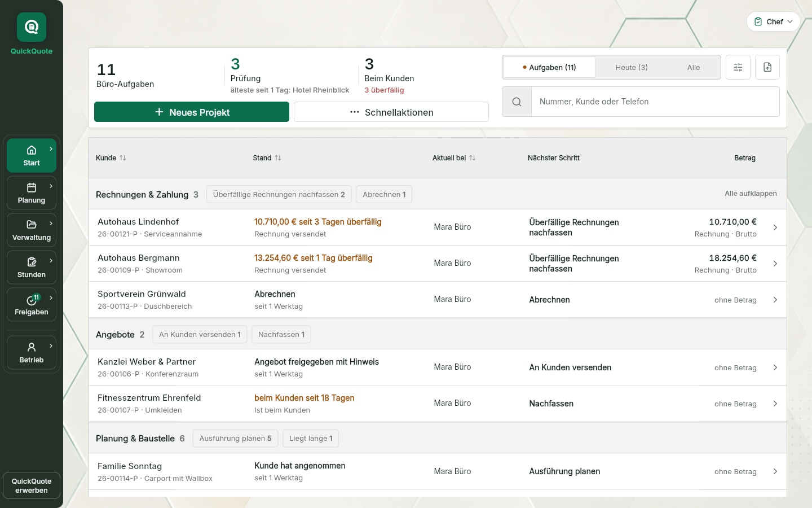This screenshot has height=508, width=812.
Task: Open the Start section in sidebar
Action: pos(32,155)
